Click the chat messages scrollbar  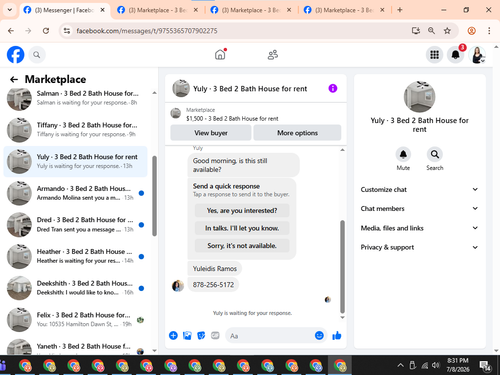342,266
